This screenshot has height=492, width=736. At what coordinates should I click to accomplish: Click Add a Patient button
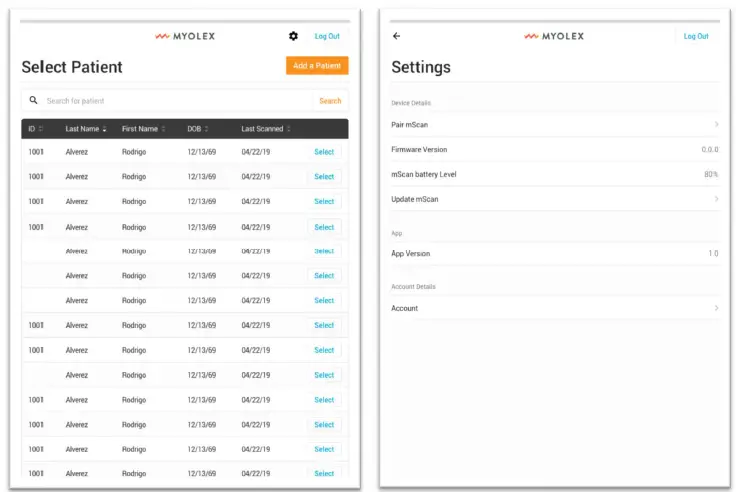(317, 66)
